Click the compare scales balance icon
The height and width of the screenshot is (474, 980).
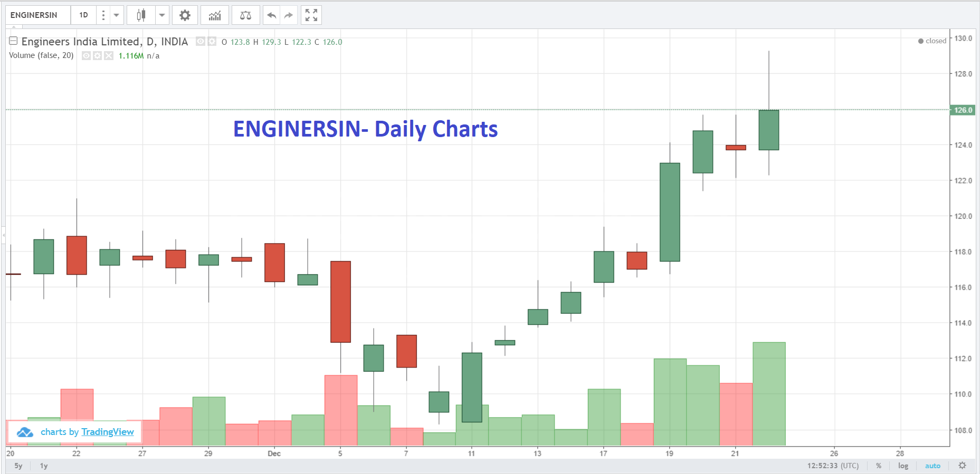click(x=245, y=15)
